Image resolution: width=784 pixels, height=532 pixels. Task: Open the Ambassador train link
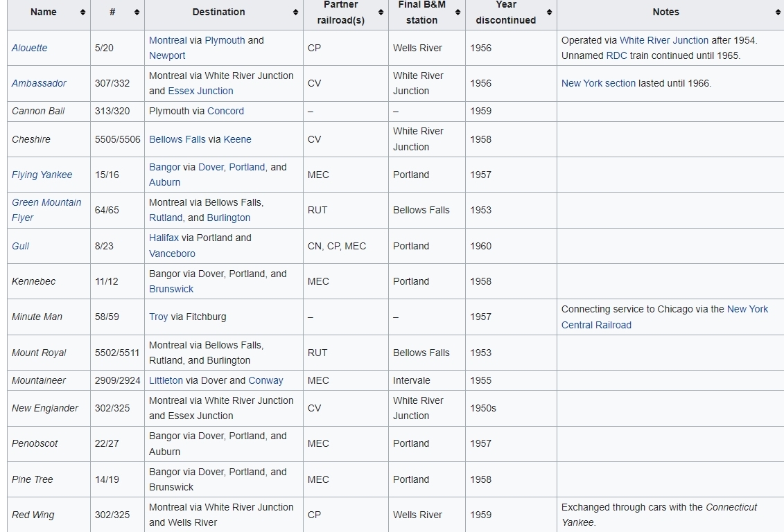click(39, 83)
